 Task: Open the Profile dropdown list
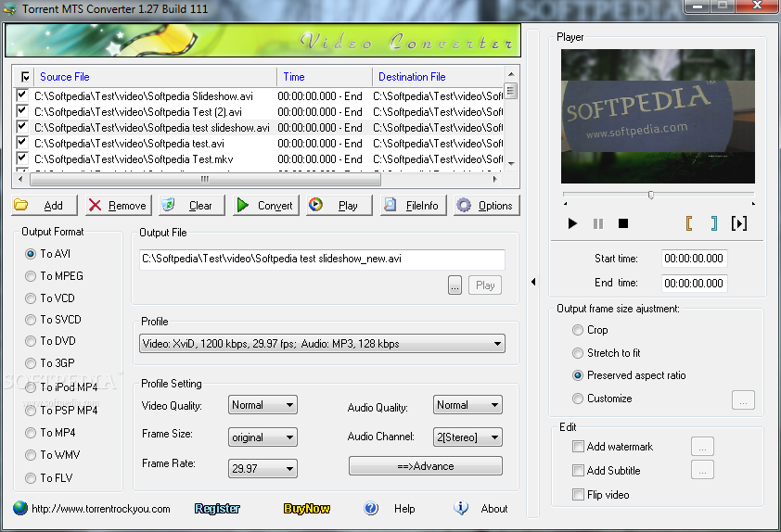(x=322, y=343)
